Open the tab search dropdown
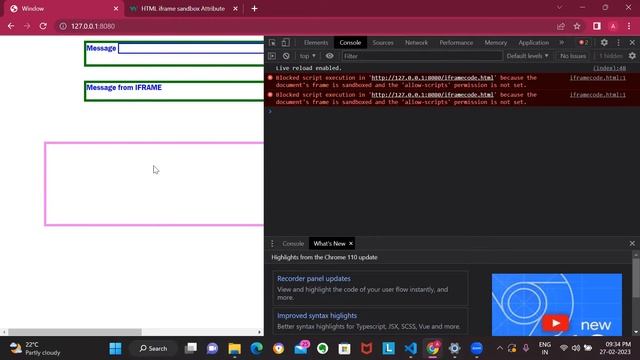Image resolution: width=640 pixels, height=360 pixels. pyautogui.click(x=559, y=7)
